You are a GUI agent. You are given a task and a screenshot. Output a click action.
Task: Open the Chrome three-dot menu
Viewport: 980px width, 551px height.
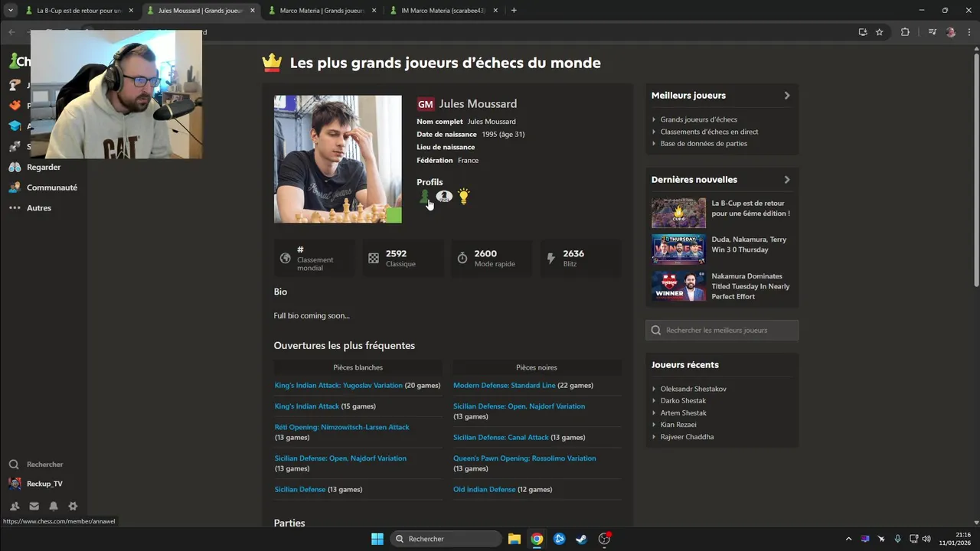coord(968,32)
